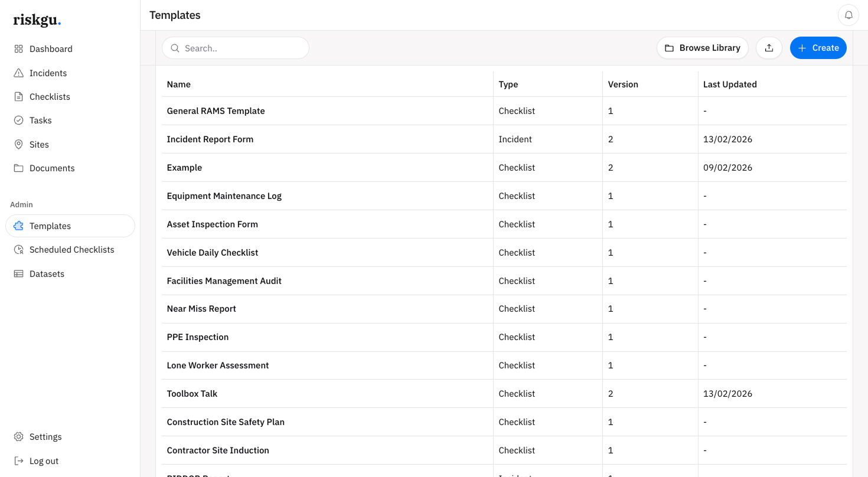Open the Sites section
868x477 pixels.
[x=39, y=145]
